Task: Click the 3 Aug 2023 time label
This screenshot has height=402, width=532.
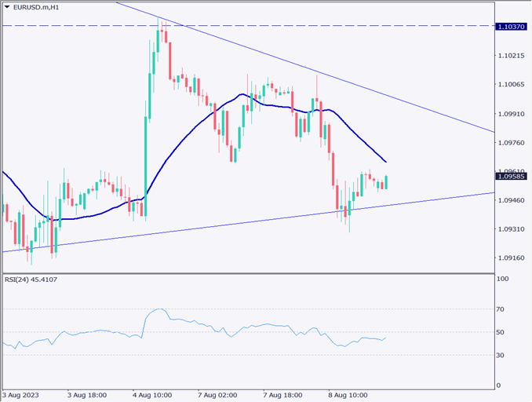Action: [x=21, y=395]
